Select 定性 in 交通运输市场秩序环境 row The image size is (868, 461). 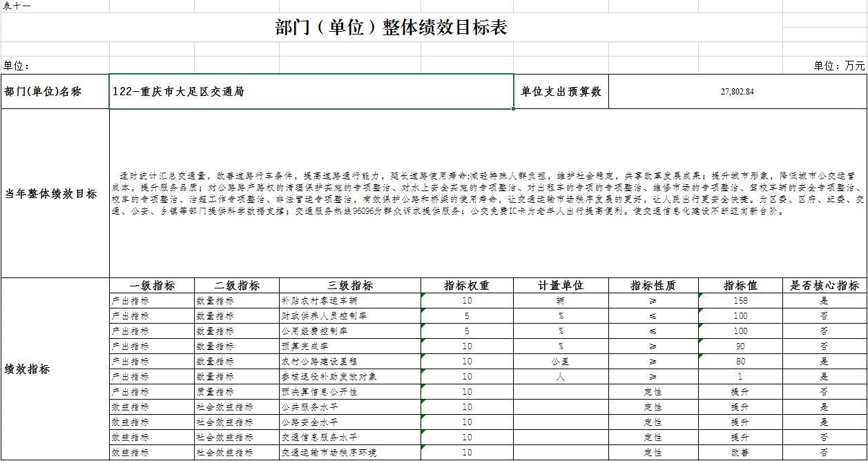(653, 453)
